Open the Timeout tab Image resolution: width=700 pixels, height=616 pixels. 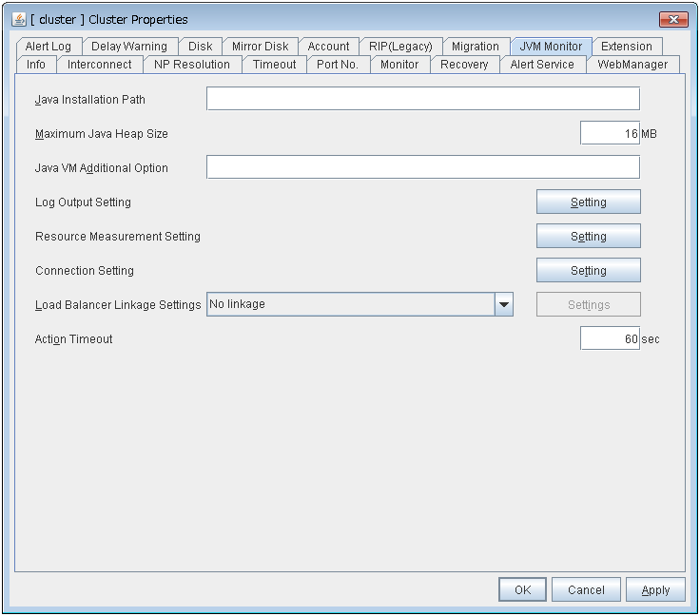coord(274,65)
